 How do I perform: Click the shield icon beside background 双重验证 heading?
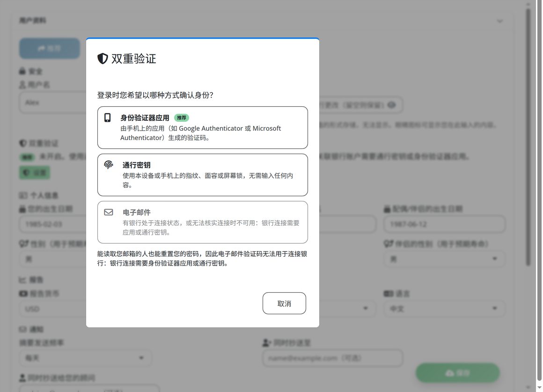(x=23, y=143)
